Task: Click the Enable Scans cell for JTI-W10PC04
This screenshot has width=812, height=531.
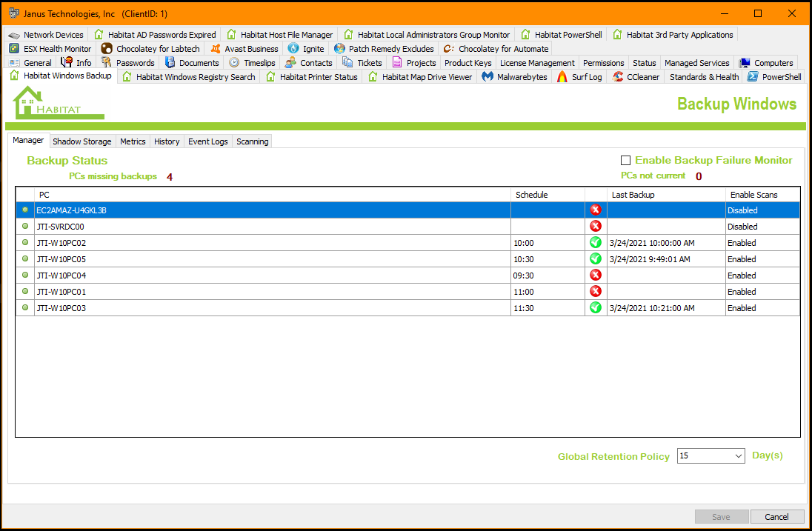Action: tap(761, 275)
